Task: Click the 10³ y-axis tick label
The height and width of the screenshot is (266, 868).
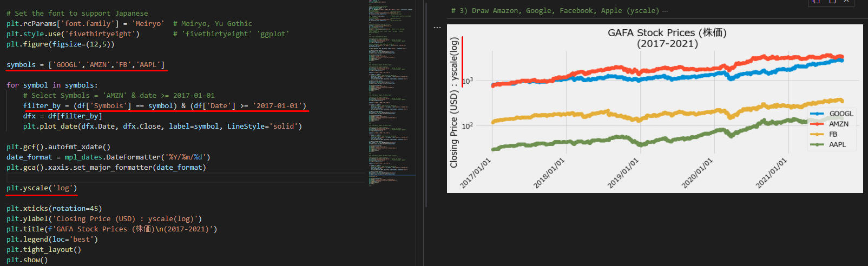Action: click(x=468, y=81)
